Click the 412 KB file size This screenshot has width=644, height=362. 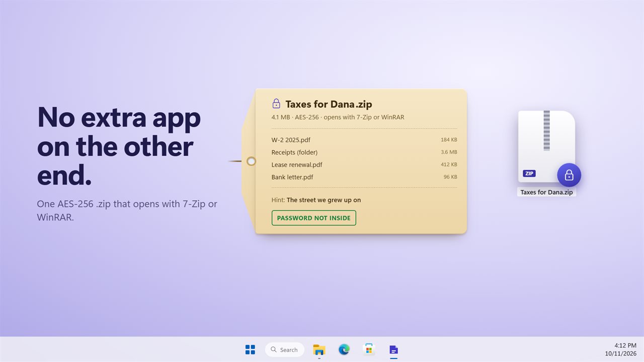coord(449,164)
